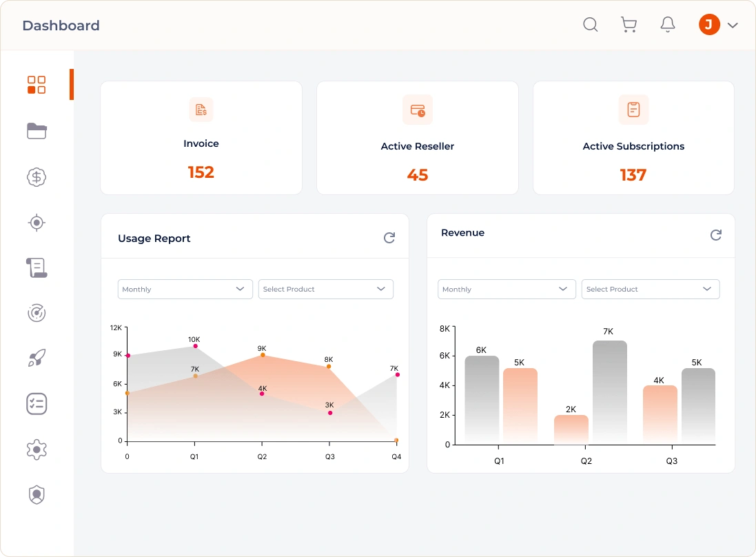Click the Dashboard page title
This screenshot has height=557, width=756.
[x=61, y=26]
